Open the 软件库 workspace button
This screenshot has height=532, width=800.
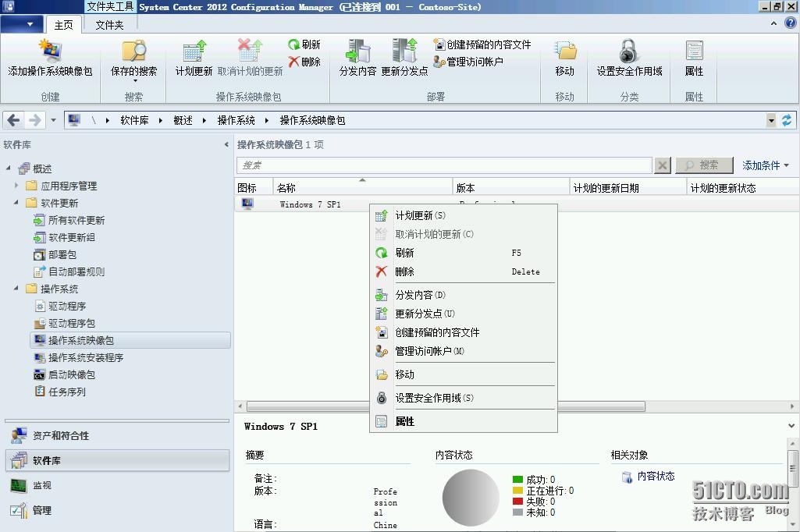[117, 460]
